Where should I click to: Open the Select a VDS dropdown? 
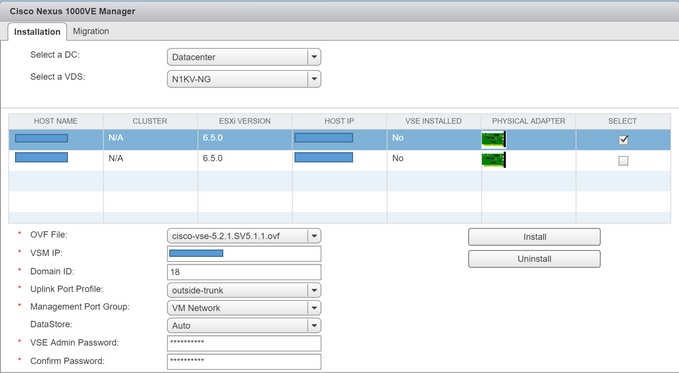point(244,79)
